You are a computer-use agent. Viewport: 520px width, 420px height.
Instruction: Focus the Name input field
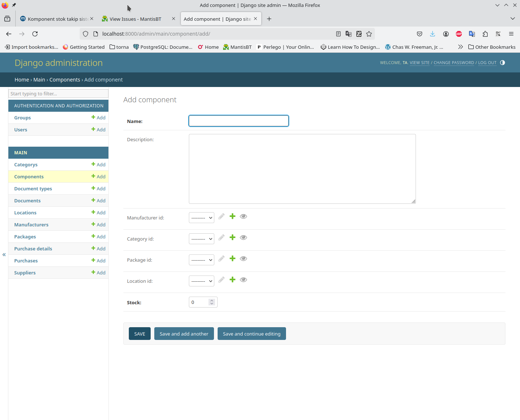click(239, 121)
